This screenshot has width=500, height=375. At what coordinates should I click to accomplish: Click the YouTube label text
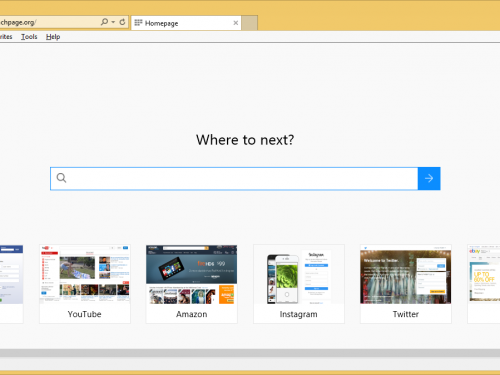coord(85,314)
